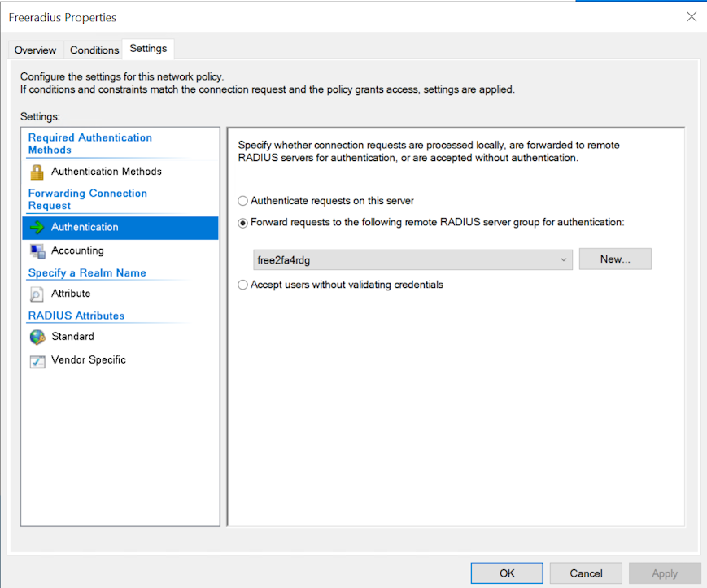The image size is (707, 588).
Task: Switch to the Overview tab
Action: tap(36, 50)
